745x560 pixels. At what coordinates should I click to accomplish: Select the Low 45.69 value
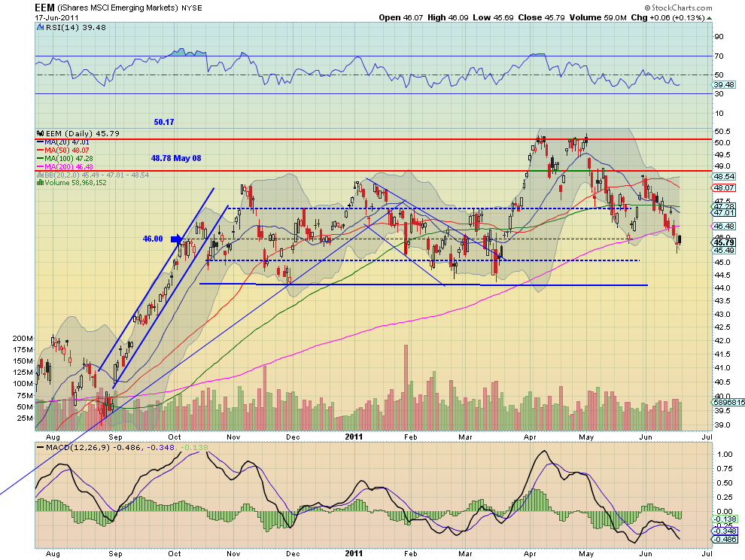[493, 17]
